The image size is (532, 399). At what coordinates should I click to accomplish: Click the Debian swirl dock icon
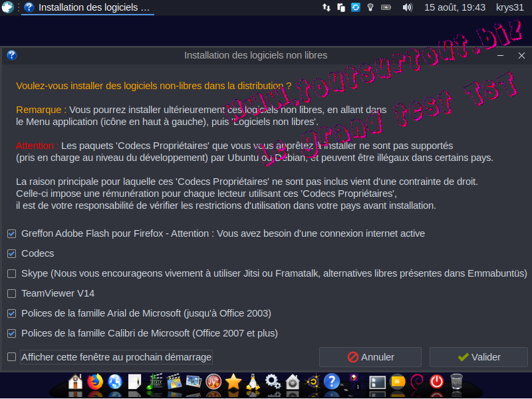417,382
